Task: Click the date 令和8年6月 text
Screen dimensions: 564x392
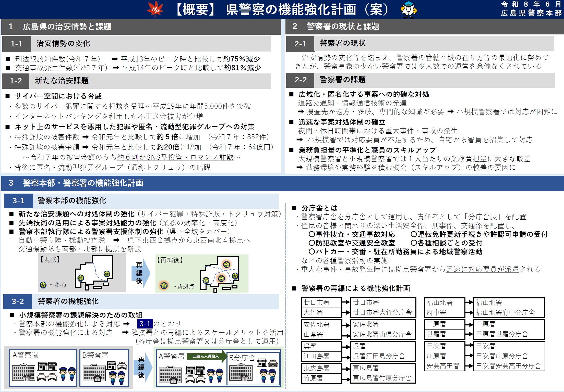Action: (531, 4)
